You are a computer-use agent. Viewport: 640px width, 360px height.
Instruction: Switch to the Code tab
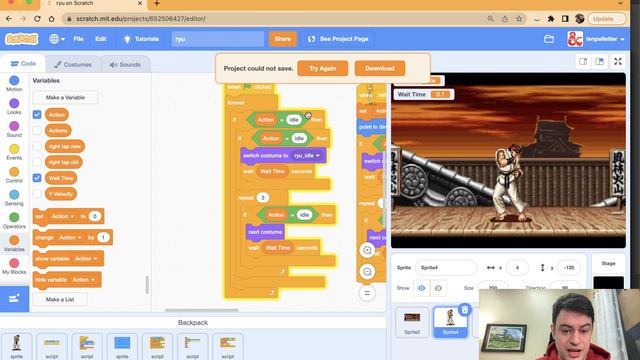(23, 64)
